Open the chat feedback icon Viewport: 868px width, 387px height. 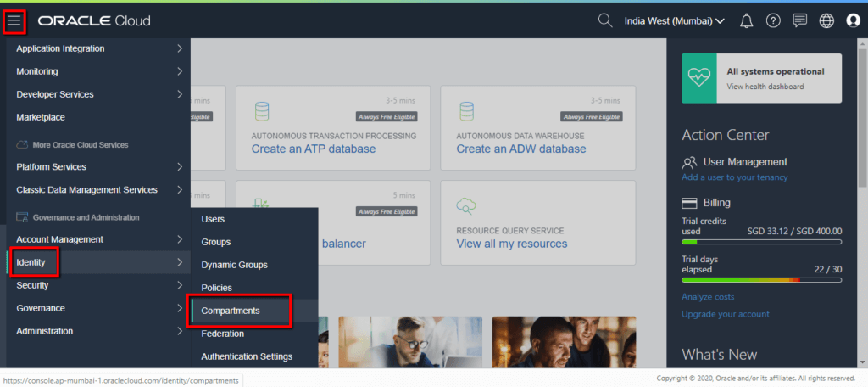799,21
